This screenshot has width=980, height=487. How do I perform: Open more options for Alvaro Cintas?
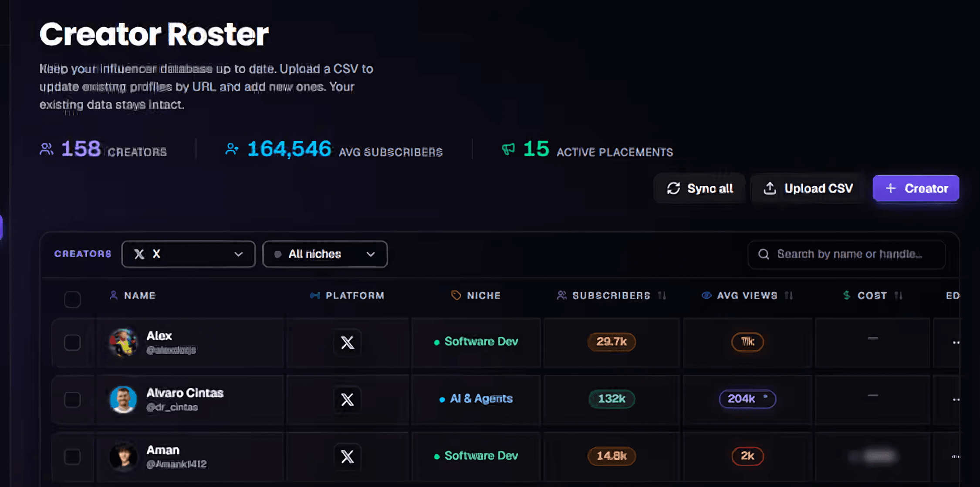click(x=956, y=400)
